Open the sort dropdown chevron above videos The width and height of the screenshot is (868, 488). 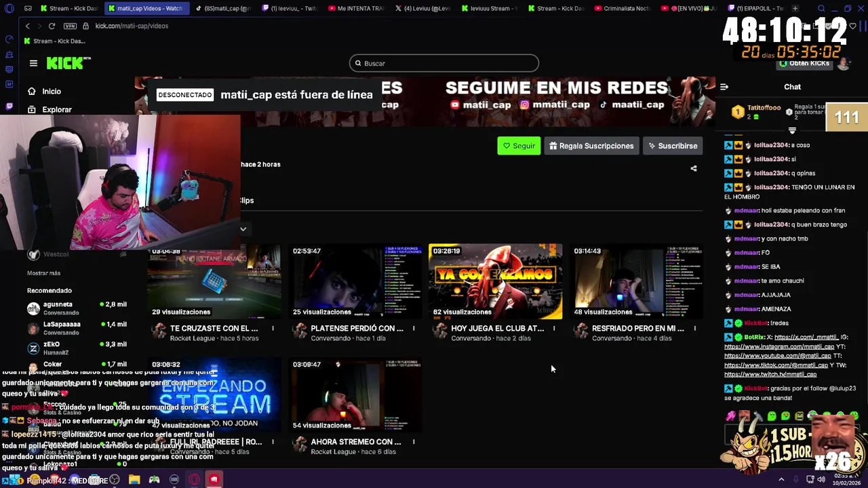243,229
